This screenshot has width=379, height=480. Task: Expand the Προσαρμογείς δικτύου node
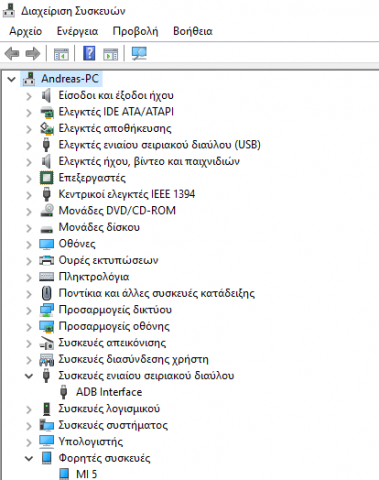[x=29, y=310]
